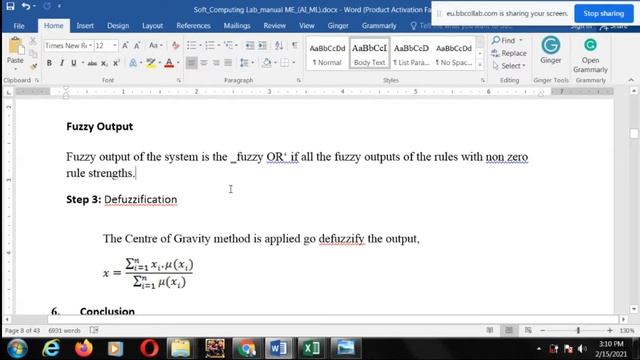Image resolution: width=640 pixels, height=360 pixels.
Task: Click the Ginger icon
Action: (551, 50)
